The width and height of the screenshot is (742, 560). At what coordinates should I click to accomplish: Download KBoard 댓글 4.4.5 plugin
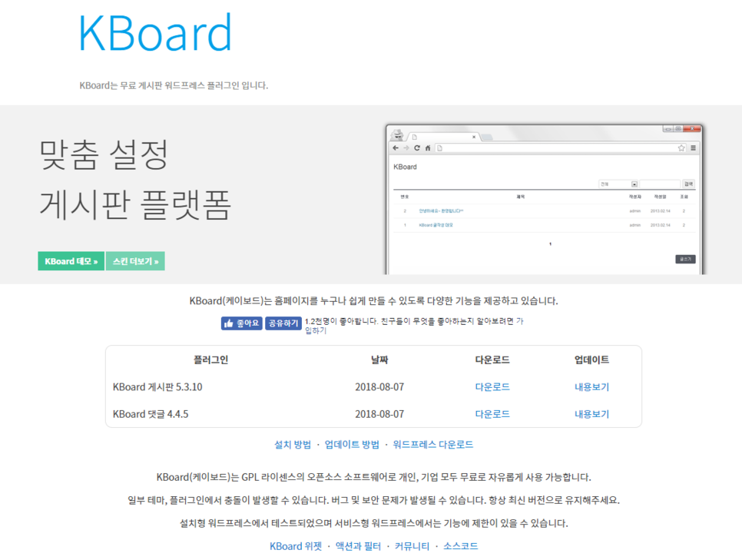(492, 414)
